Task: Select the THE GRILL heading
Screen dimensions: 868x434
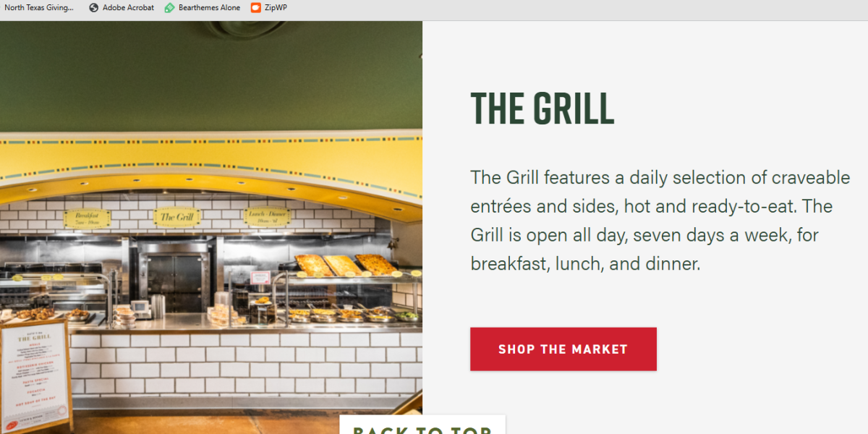Action: pyautogui.click(x=542, y=109)
